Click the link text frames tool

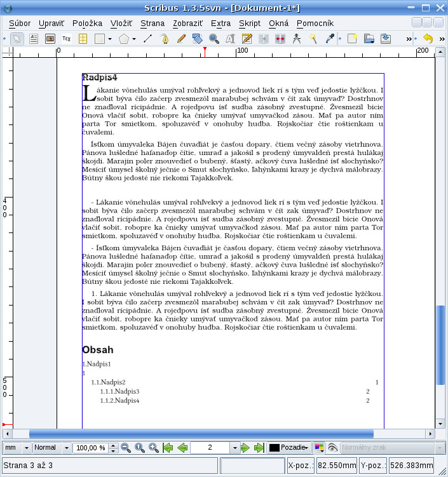click(x=264, y=39)
